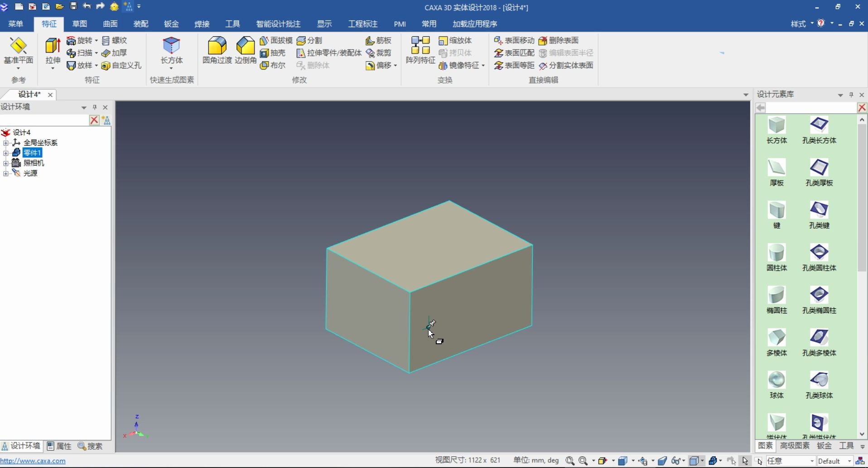This screenshot has width=868, height=468.
Task: Select the 孔类长方体 element in library
Action: [x=819, y=131]
